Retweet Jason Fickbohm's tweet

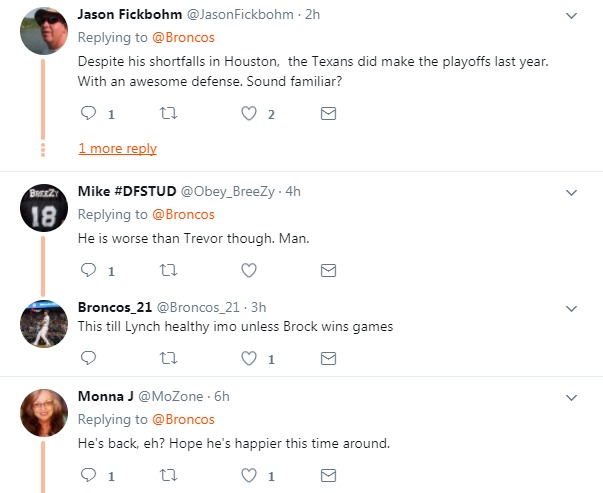click(168, 115)
